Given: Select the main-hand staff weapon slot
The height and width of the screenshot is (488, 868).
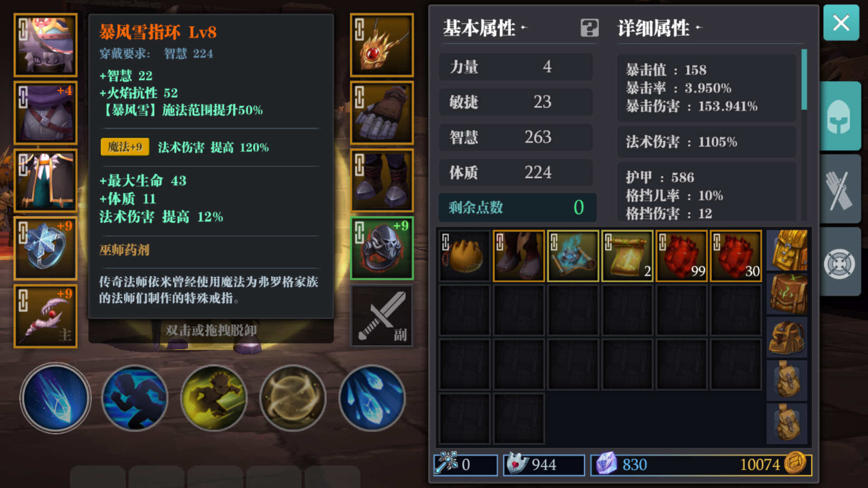Looking at the screenshot, I should (46, 316).
